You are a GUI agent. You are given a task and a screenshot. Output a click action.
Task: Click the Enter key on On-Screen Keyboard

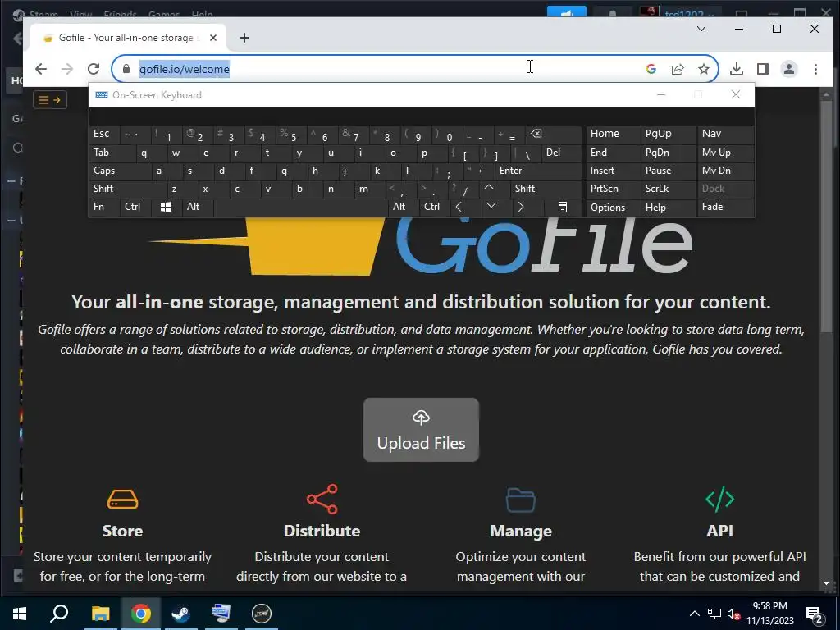[538, 171]
